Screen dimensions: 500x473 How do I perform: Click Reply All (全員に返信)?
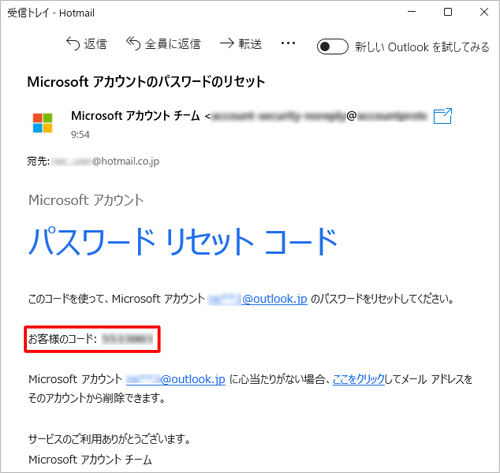pyautogui.click(x=163, y=44)
